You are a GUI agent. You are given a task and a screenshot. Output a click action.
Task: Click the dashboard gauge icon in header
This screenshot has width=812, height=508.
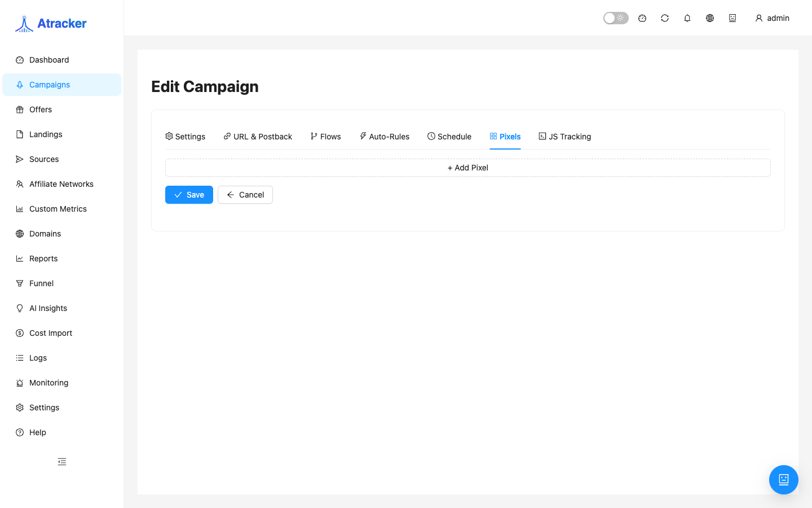tap(642, 18)
